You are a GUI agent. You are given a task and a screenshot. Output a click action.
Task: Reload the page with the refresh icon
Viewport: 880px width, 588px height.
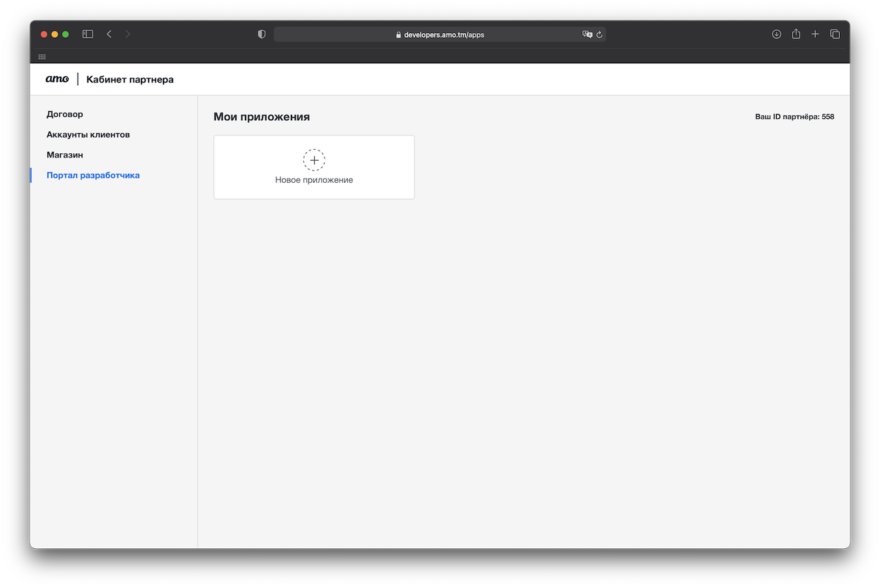click(599, 34)
